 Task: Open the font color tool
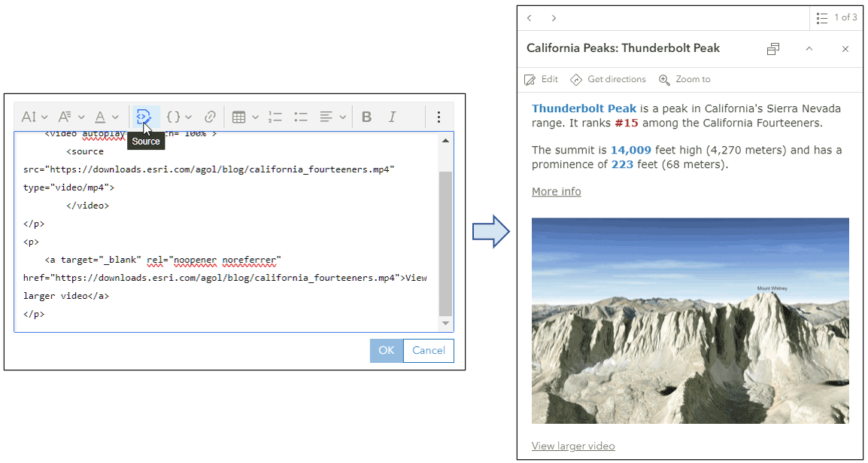coord(100,117)
